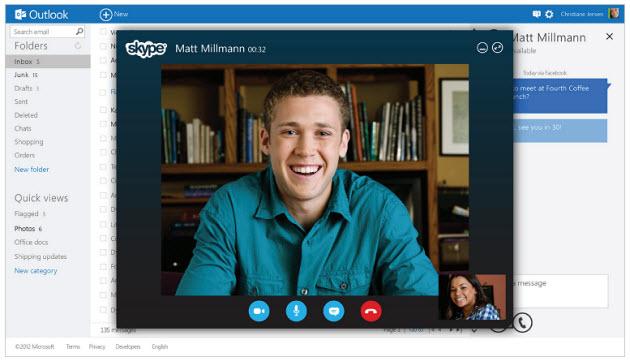630x360 pixels.
Task: Refresh folders using icon beside Folders
Action: tap(78, 46)
